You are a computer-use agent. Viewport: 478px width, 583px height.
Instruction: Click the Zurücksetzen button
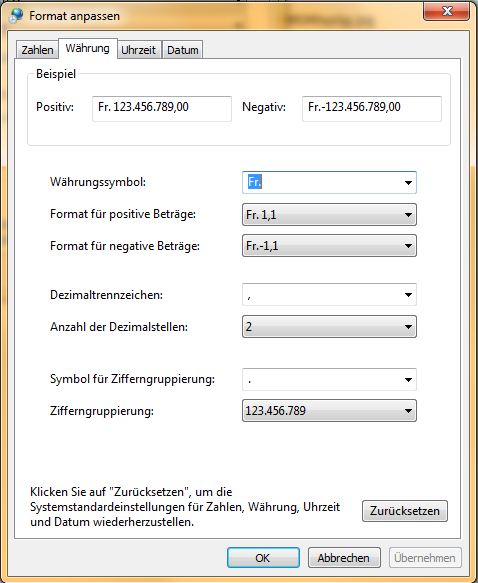coord(405,511)
